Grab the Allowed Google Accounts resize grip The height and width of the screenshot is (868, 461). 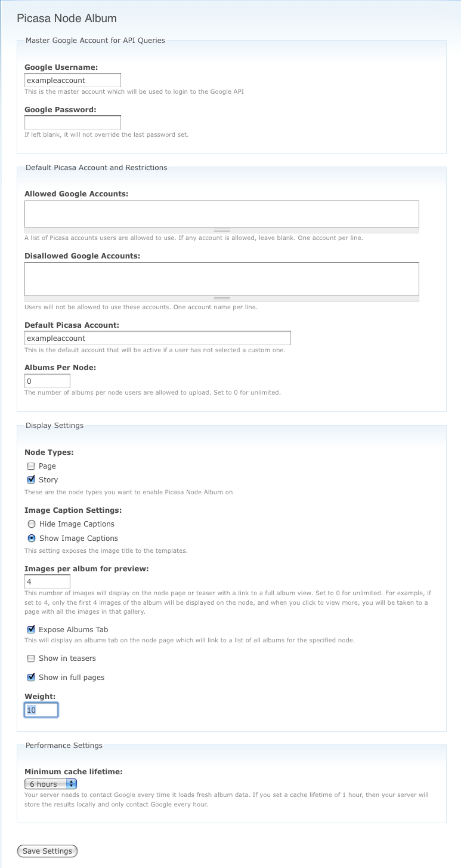pos(222,230)
